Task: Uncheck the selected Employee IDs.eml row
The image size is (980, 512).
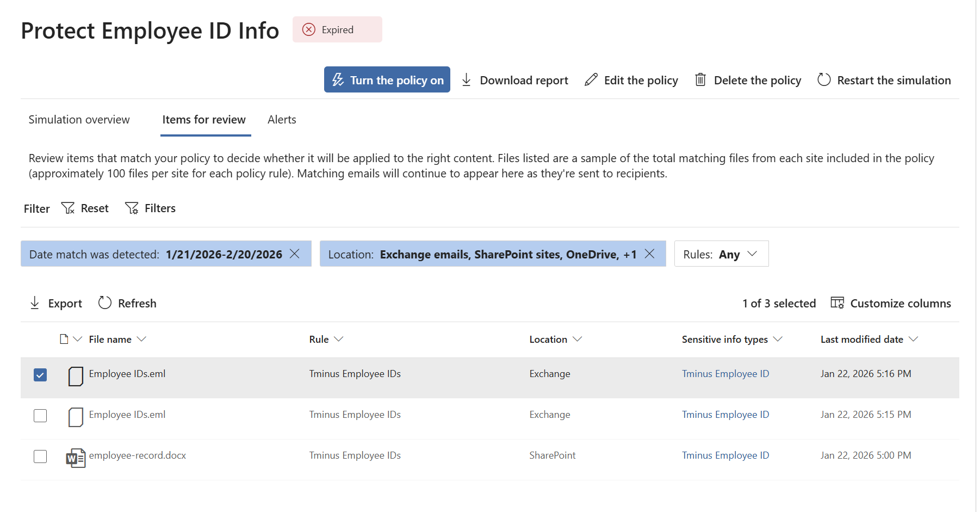Action: [x=40, y=375]
